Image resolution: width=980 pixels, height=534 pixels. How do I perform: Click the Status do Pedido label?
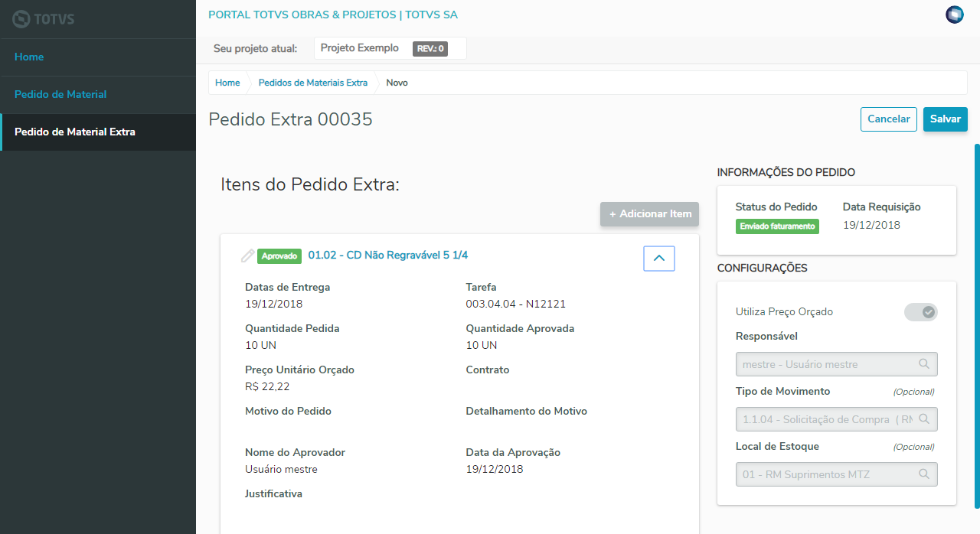(776, 207)
